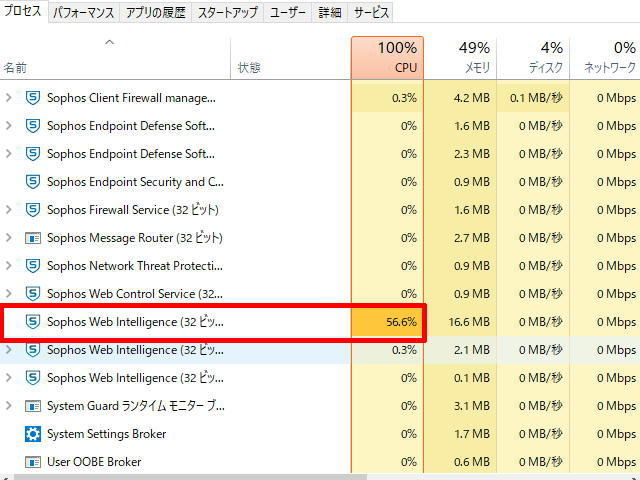Select the process name 'Sophos Endpoint Security and C...'

pos(135,182)
